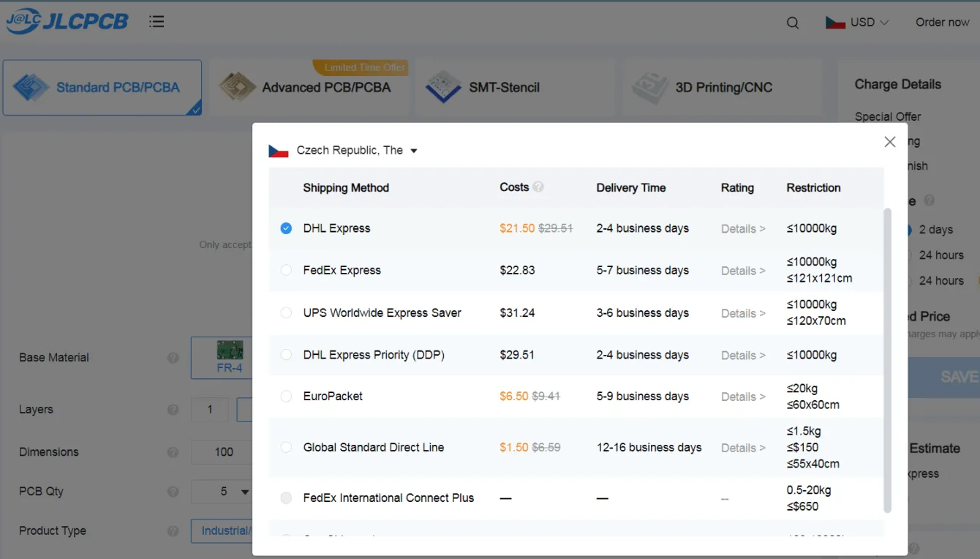Open Details for FedEx Express
980x559 pixels.
click(743, 271)
